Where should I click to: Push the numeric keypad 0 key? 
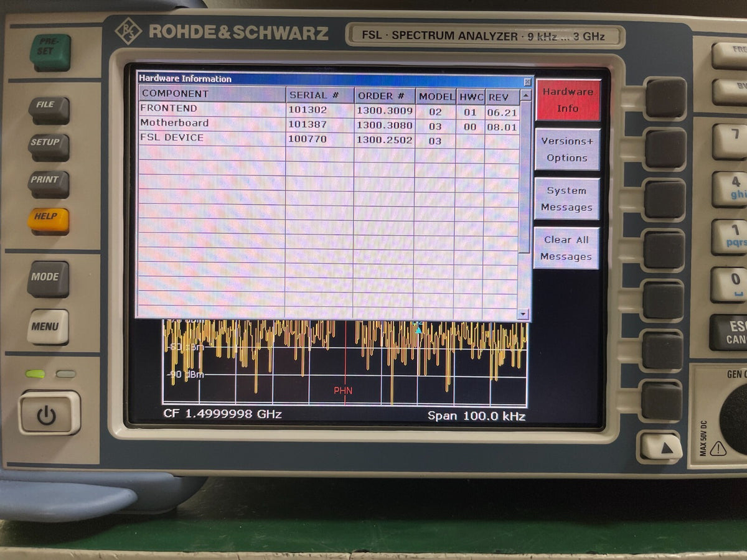(x=728, y=285)
